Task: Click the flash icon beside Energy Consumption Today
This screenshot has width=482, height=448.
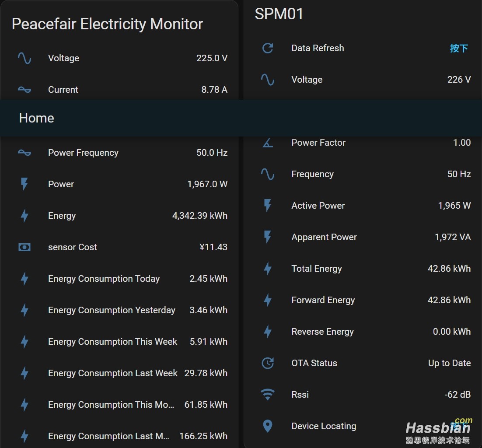Action: point(24,279)
